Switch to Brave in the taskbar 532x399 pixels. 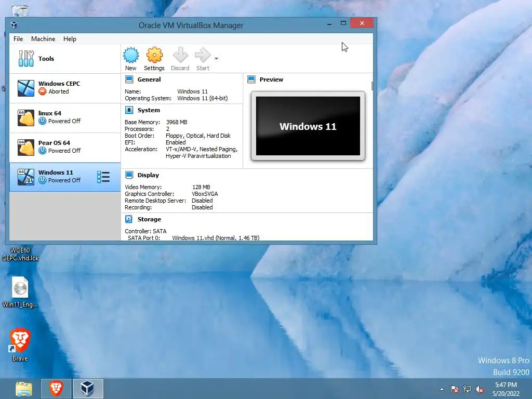(x=56, y=389)
